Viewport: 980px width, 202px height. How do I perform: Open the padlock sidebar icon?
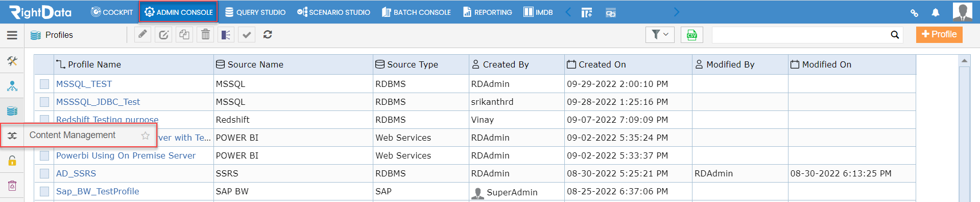12,161
